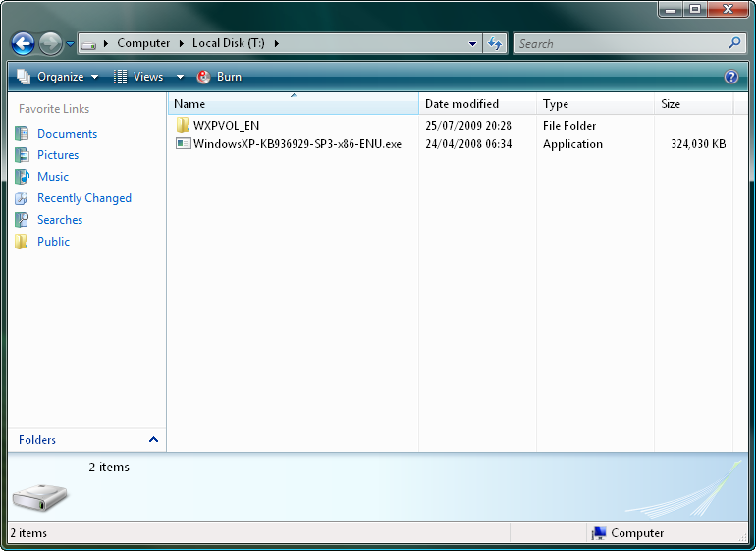Click the Pictures sidebar icon
This screenshot has width=756, height=551.
[22, 155]
